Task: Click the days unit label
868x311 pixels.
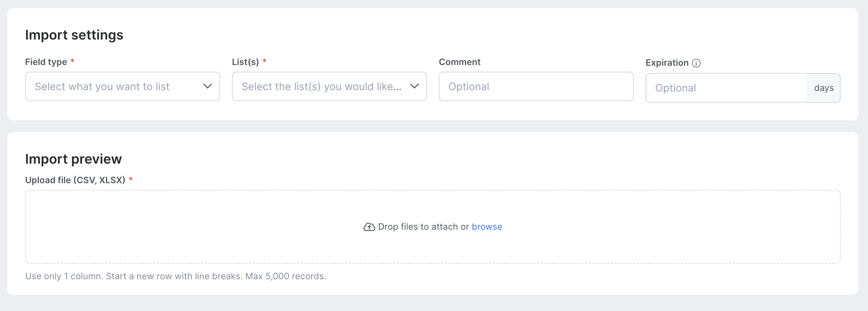Action: pos(824,88)
